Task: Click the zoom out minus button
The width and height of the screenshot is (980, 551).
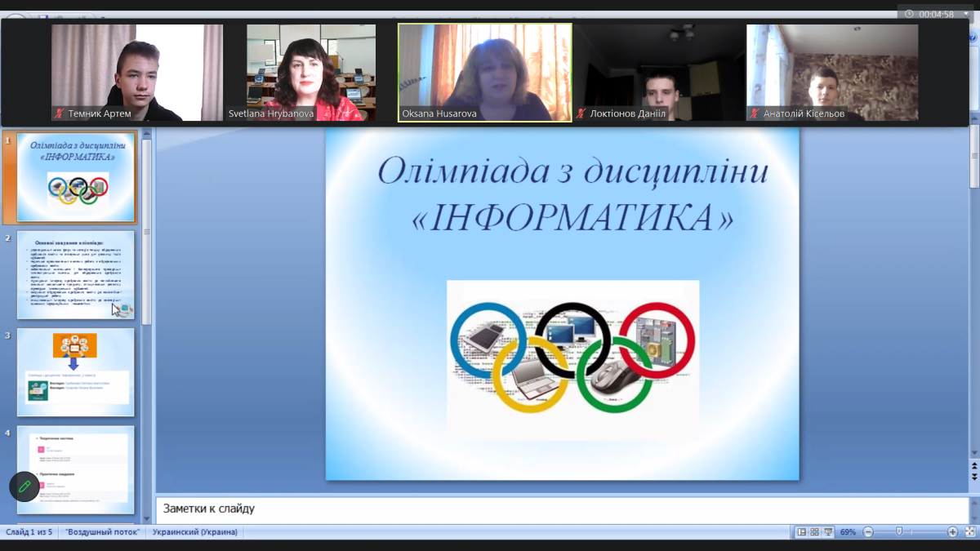Action: point(868,532)
